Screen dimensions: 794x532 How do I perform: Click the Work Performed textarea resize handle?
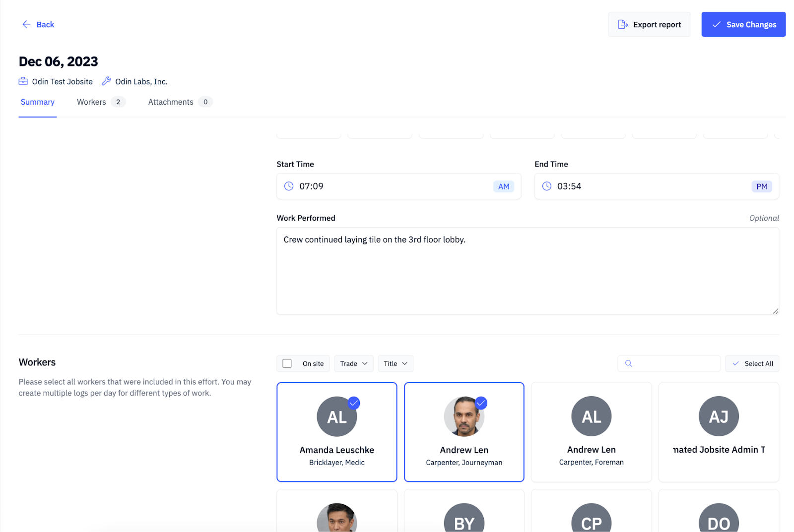775,311
